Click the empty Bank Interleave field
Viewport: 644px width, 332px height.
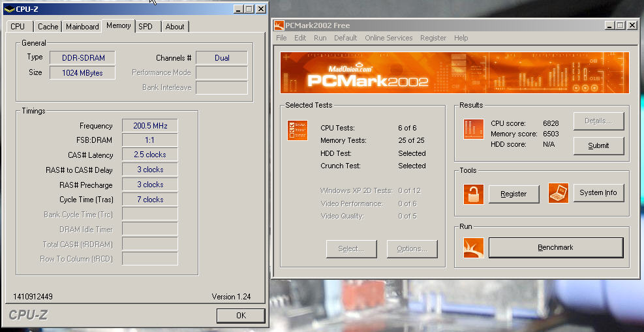coord(222,87)
